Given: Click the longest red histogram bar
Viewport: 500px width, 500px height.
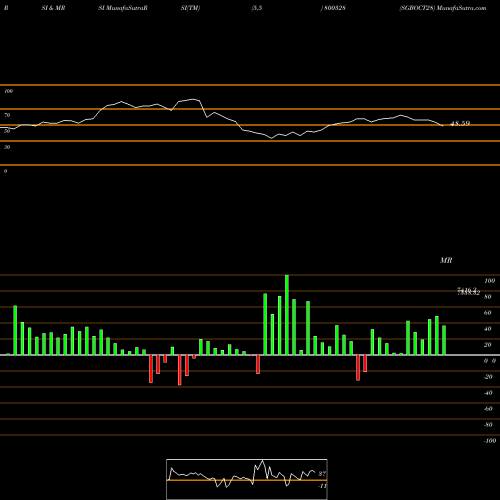Looking at the screenshot, I should click(x=180, y=370).
